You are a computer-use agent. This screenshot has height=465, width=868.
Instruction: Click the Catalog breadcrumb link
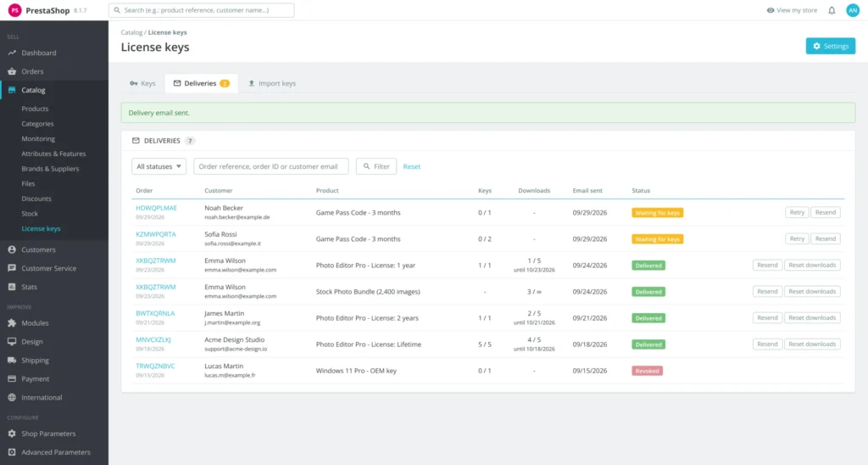click(131, 32)
